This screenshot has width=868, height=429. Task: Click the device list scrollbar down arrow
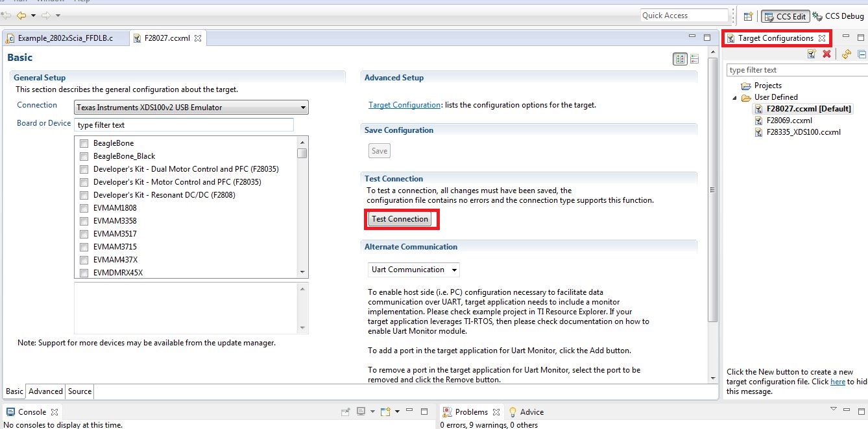point(302,272)
